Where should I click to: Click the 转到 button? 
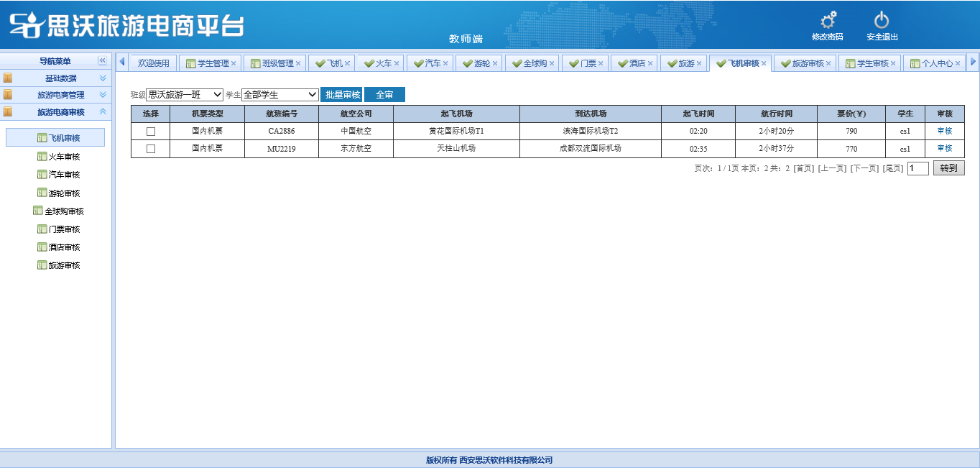(948, 168)
